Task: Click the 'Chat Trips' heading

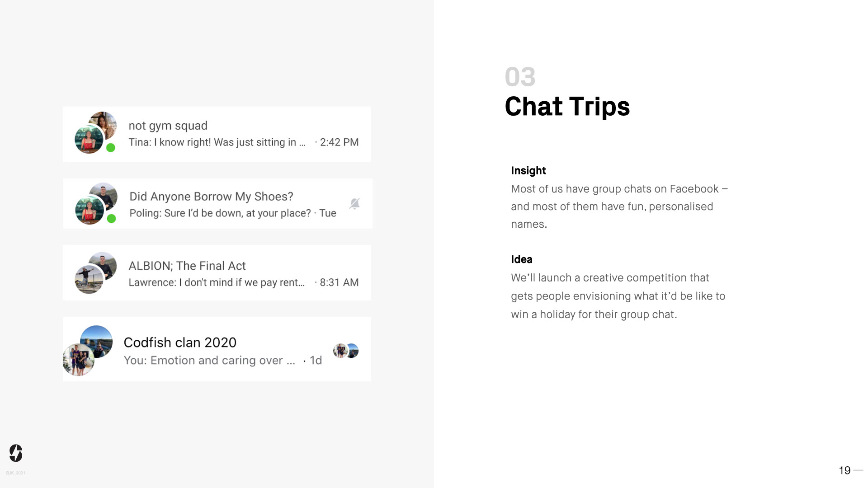Action: tap(567, 107)
